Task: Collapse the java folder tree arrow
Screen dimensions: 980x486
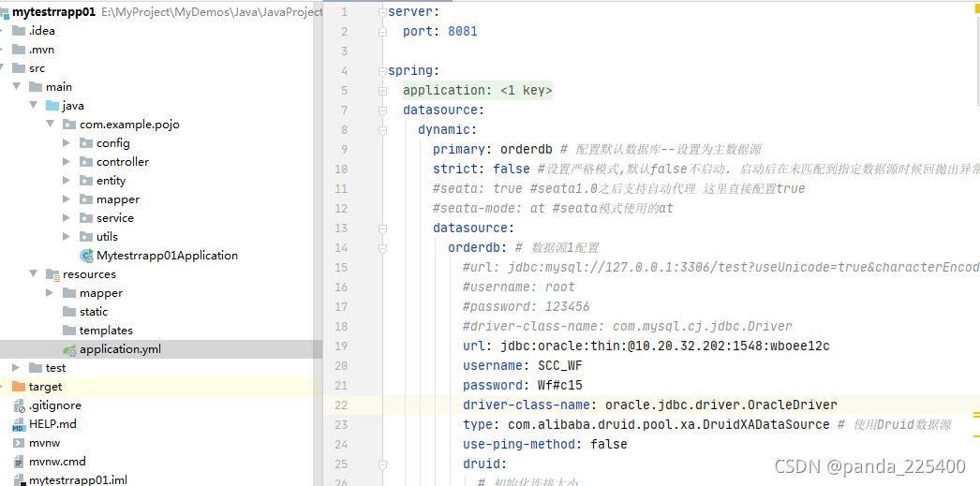Action: click(34, 106)
